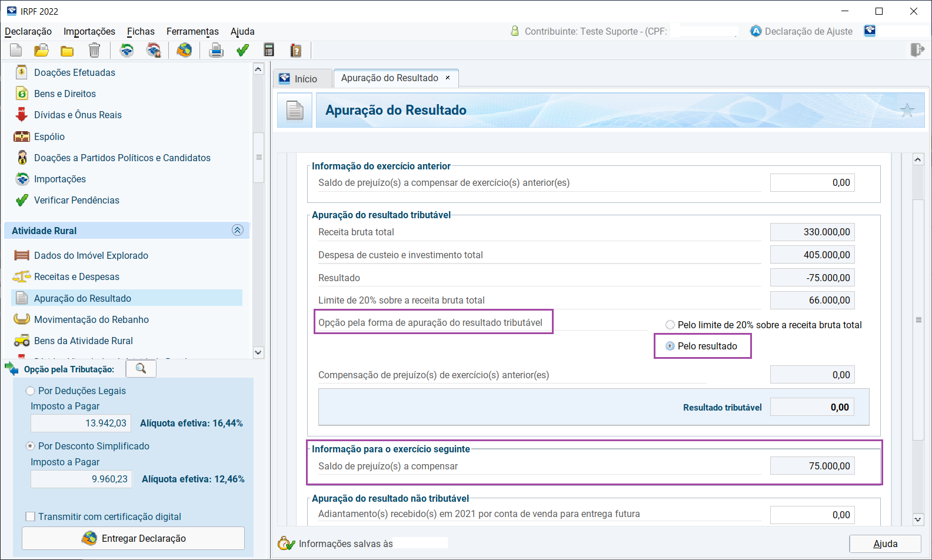Image resolution: width=932 pixels, height=560 pixels.
Task: Check pending issues with the green checkmark toolbar icon
Action: (242, 51)
